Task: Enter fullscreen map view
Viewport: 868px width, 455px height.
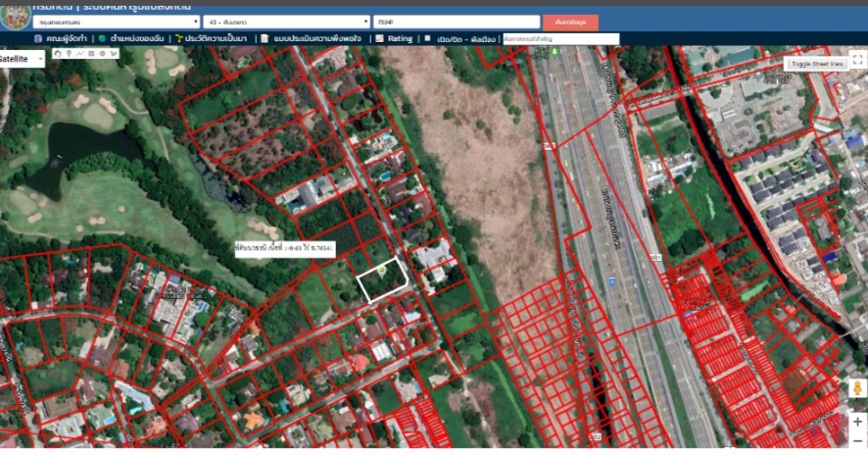Action: pyautogui.click(x=857, y=60)
